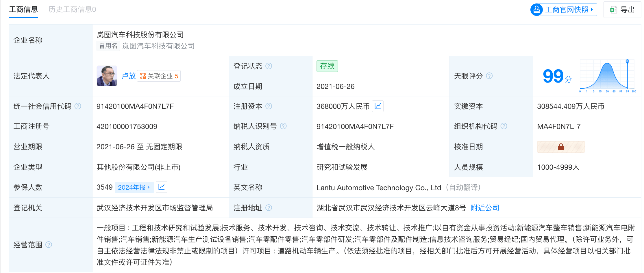The width and height of the screenshot is (644, 273).
Task: Click the help icon beside 注册资本 label
Action: tap(269, 106)
